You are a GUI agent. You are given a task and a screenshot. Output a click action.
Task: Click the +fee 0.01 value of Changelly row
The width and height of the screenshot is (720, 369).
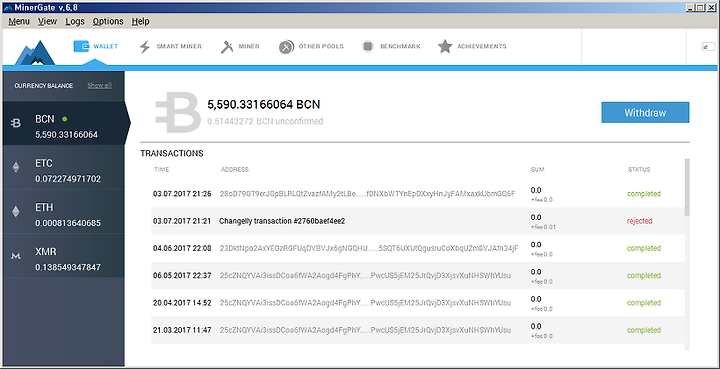[x=543, y=227]
